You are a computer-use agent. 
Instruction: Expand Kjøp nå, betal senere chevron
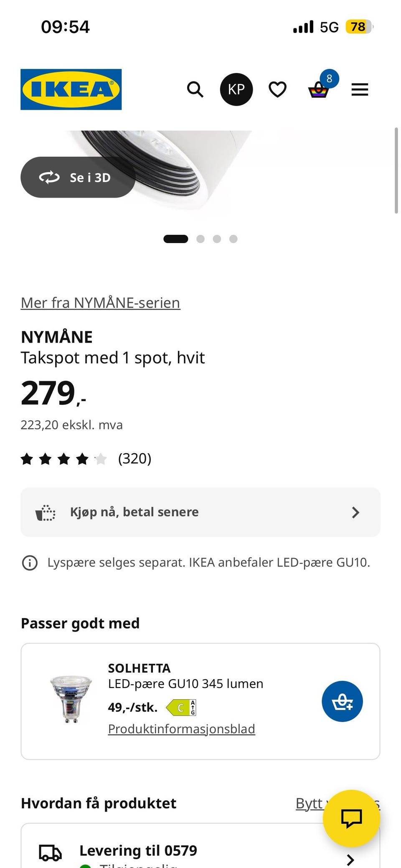click(x=355, y=512)
